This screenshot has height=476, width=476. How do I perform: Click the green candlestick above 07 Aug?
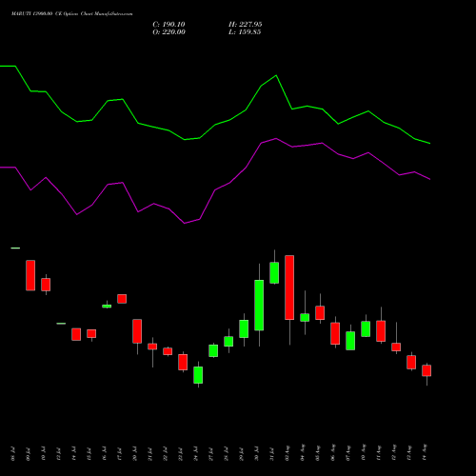click(x=350, y=341)
